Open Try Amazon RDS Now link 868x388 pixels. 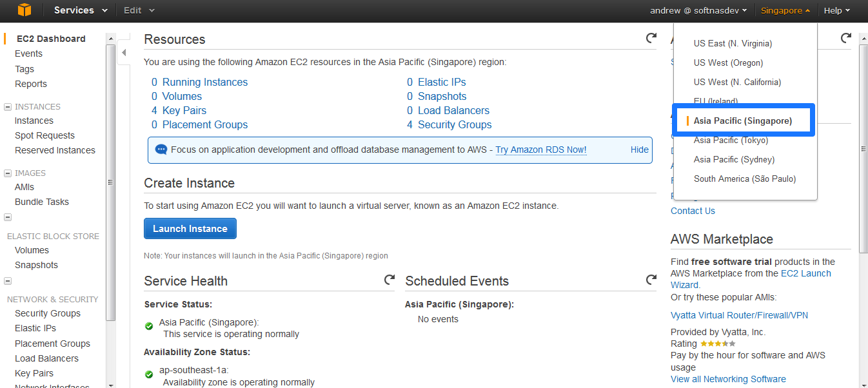(541, 150)
